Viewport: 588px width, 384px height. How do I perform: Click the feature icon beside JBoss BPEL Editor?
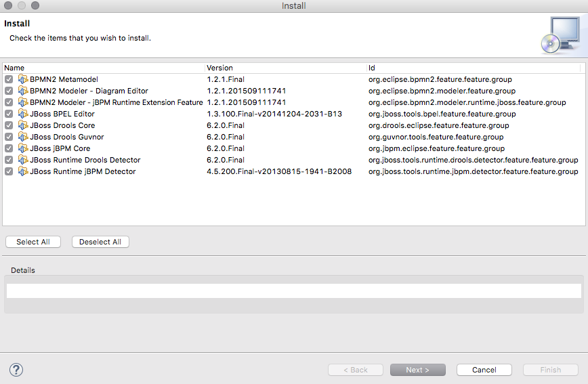(23, 114)
